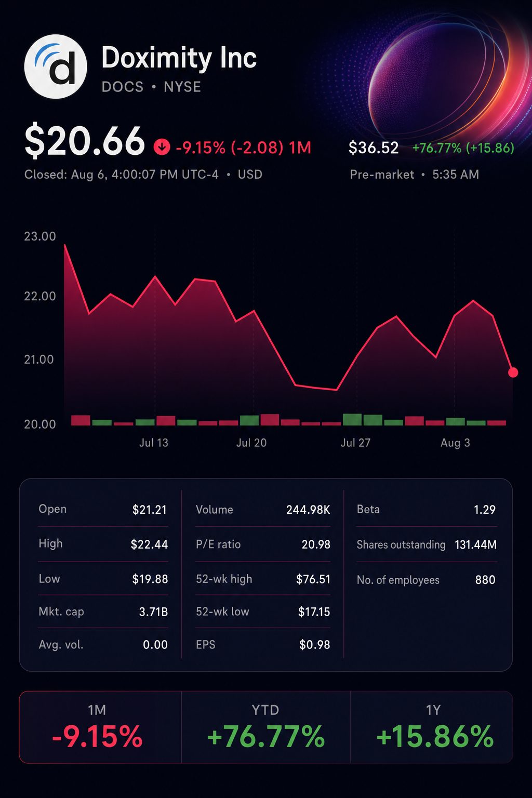Image resolution: width=532 pixels, height=798 pixels.
Task: Click the 52-wk high value $76.51
Action: [x=313, y=579]
